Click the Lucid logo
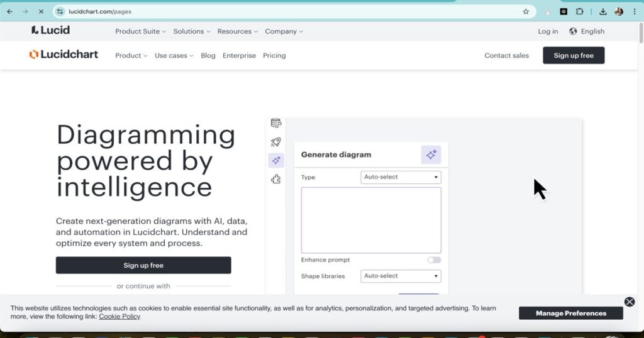 click(x=50, y=30)
